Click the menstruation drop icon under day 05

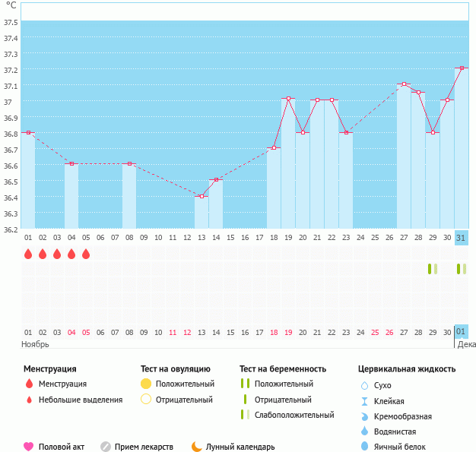(86, 254)
